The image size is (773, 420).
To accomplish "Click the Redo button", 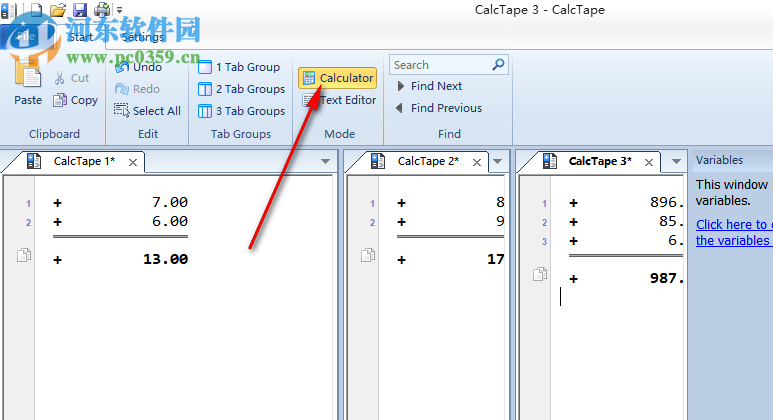I will tap(137, 89).
